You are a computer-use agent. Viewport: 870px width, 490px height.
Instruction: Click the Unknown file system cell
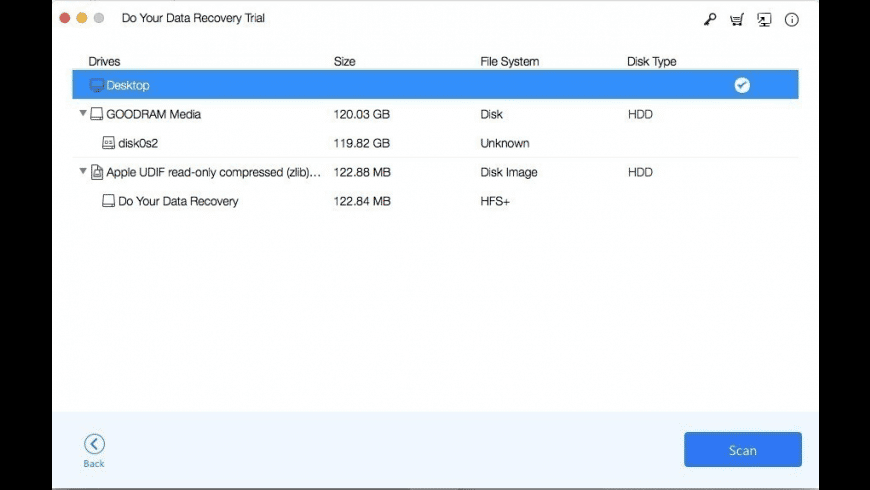coord(505,143)
